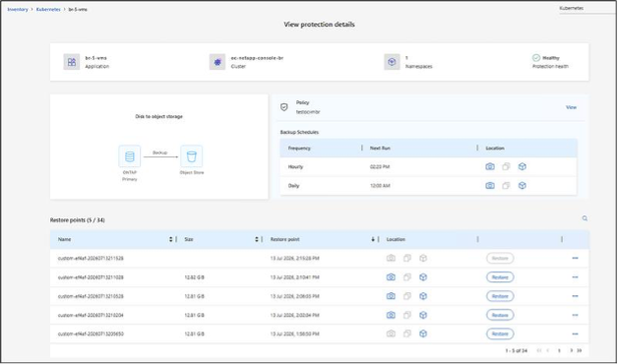The width and height of the screenshot is (618, 364).
Task: Click the Policy shield icon
Action: click(283, 107)
